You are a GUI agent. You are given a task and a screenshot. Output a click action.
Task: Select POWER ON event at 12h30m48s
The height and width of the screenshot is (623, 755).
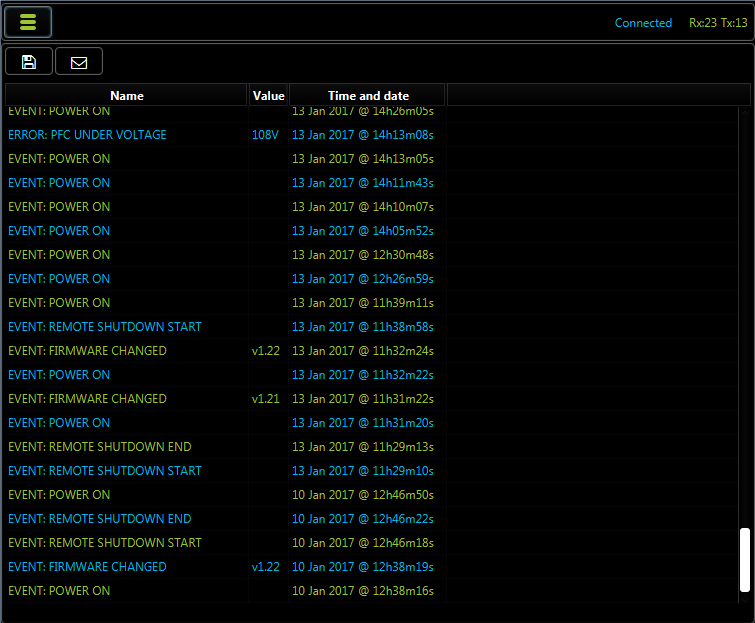371,255
